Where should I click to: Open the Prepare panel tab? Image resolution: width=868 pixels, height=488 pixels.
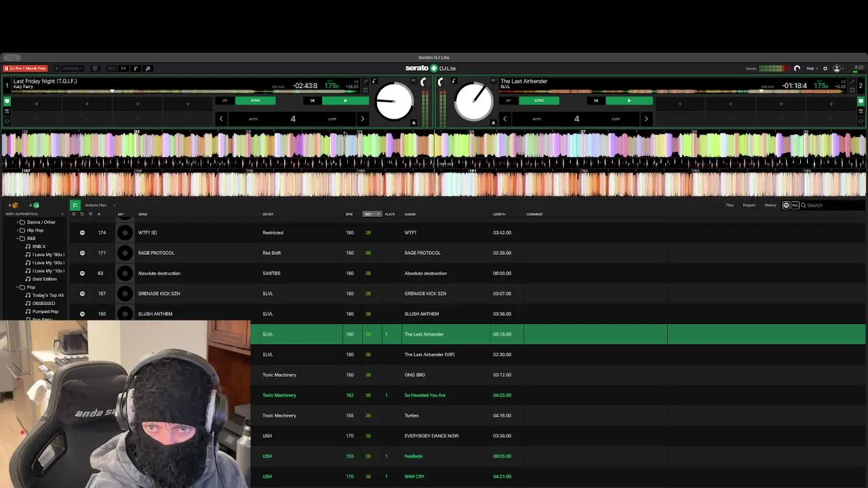point(749,205)
